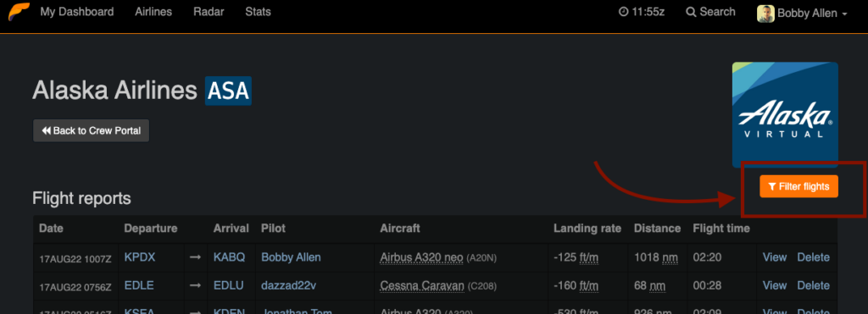
Task: Open My Dashboard menu item
Action: coord(77,12)
